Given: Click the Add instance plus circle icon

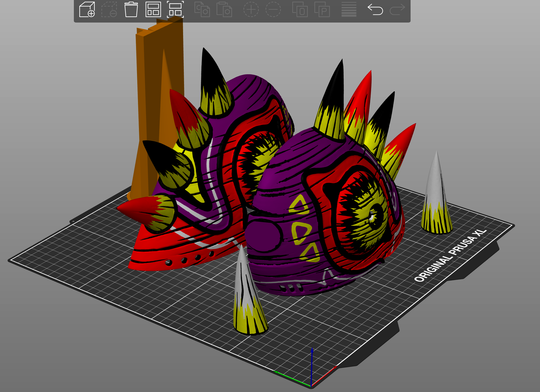Looking at the screenshot, I should tap(251, 9).
